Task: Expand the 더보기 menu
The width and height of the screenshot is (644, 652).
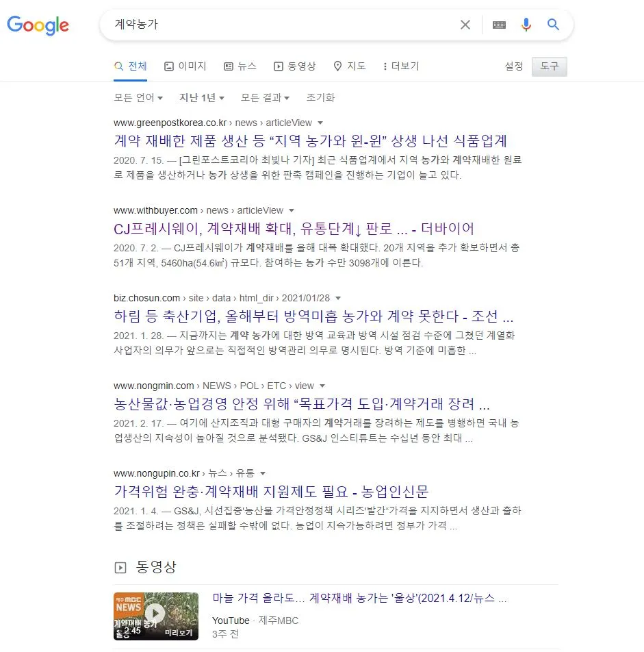Action: click(401, 66)
